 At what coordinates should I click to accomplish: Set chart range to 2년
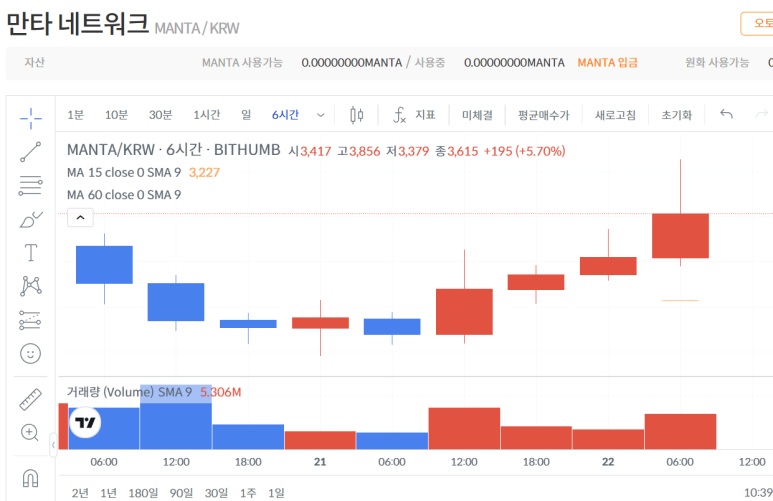point(80,493)
